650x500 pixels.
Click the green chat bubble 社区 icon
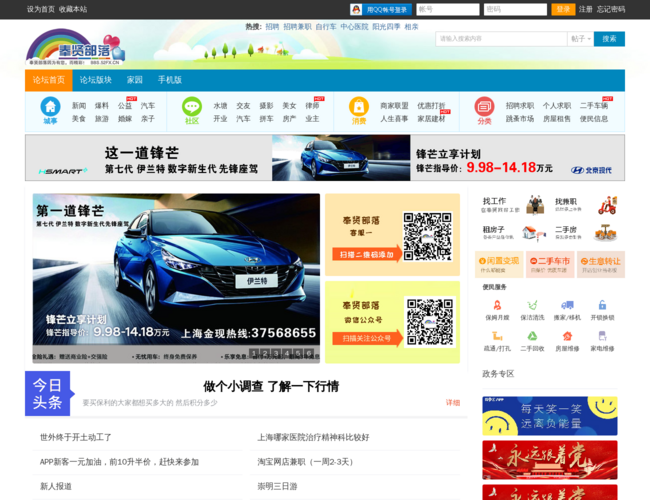(x=192, y=107)
